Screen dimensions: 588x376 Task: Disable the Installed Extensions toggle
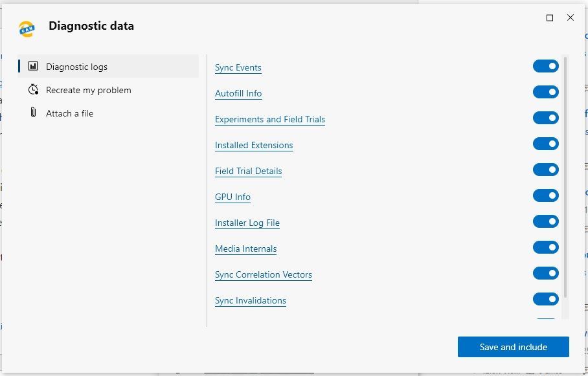[x=546, y=144]
